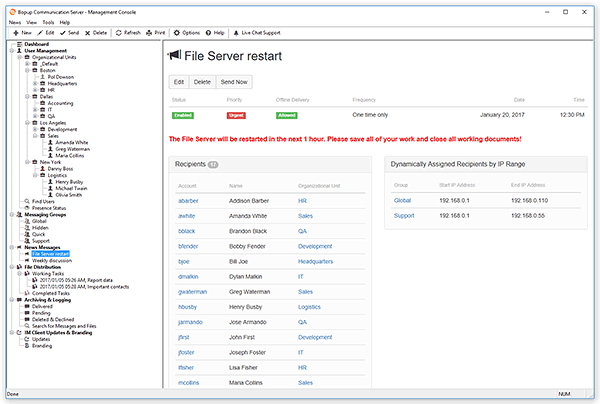Image resolution: width=600 pixels, height=404 pixels.
Task: Select the Hidden messaging group
Action: pos(40,228)
